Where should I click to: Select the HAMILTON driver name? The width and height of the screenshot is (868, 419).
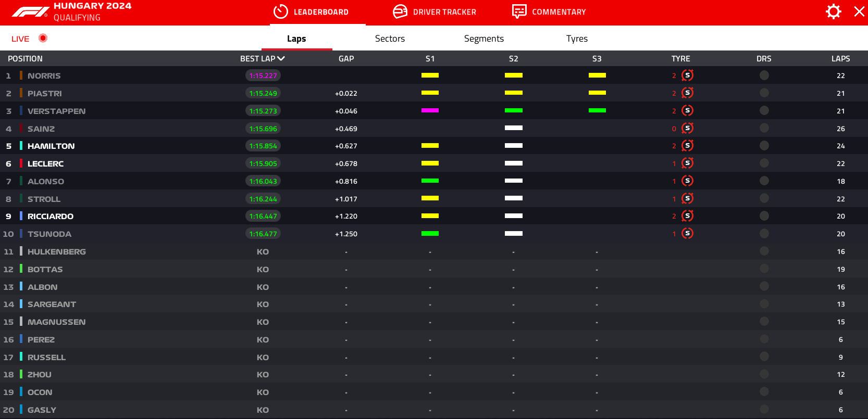(x=51, y=146)
